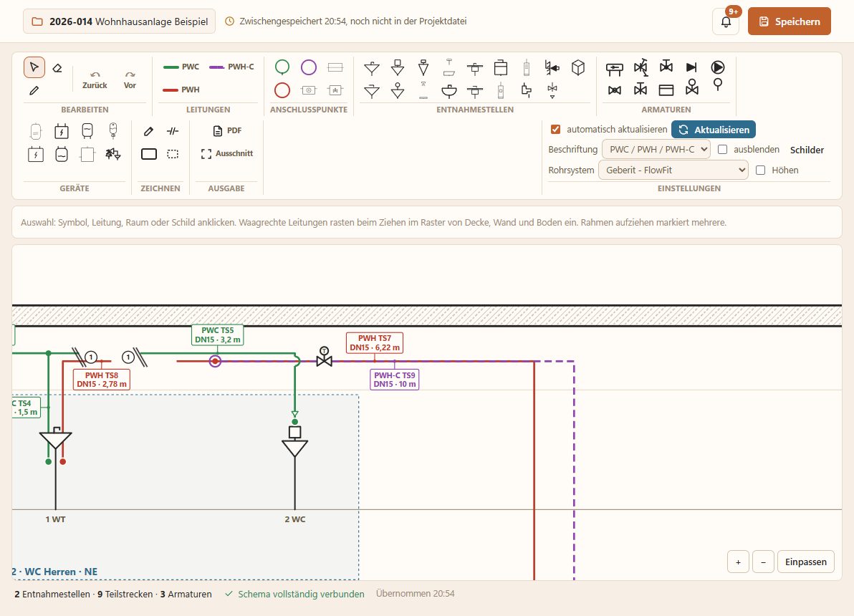Click the Aktualisieren button
This screenshot has height=616, width=854.
(714, 130)
